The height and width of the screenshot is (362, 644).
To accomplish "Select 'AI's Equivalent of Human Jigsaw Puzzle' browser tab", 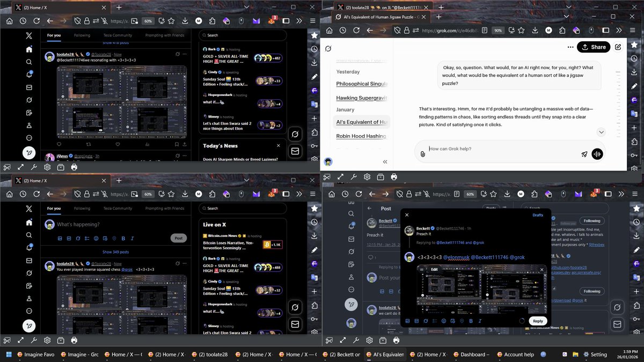I will [380, 17].
